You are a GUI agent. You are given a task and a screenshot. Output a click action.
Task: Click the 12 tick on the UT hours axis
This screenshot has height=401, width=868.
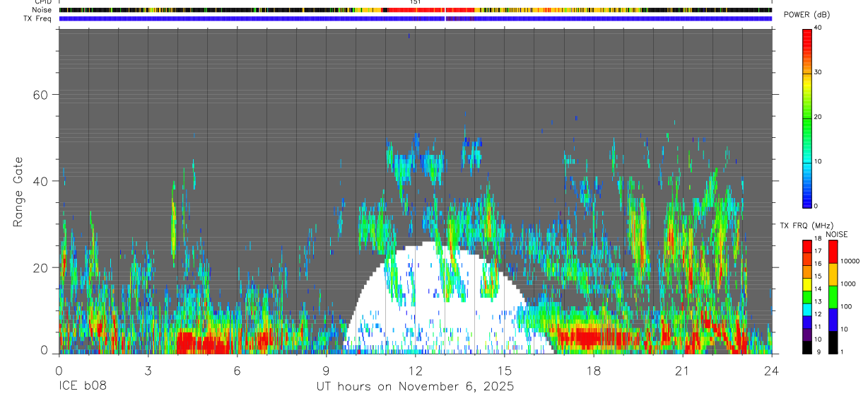[x=415, y=371]
